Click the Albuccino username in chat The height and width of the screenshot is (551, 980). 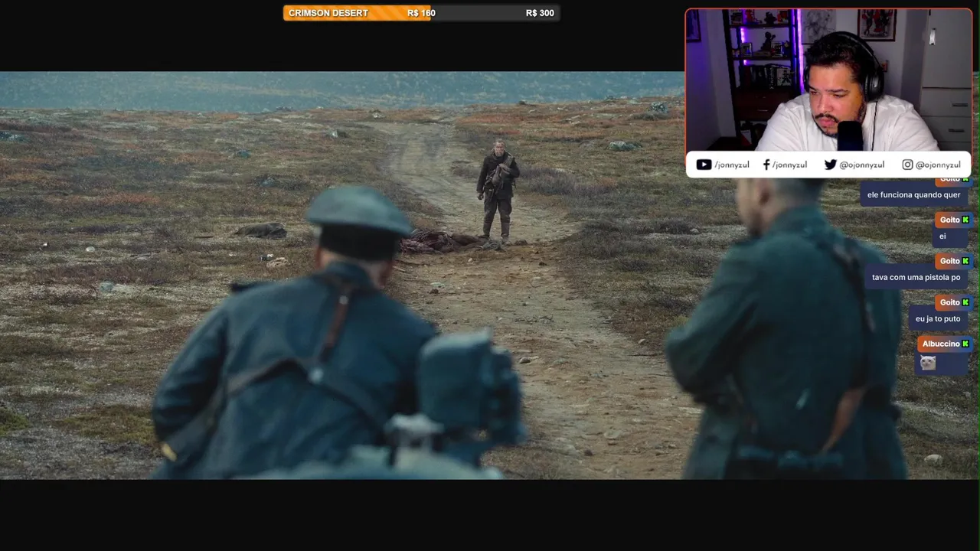tap(941, 344)
